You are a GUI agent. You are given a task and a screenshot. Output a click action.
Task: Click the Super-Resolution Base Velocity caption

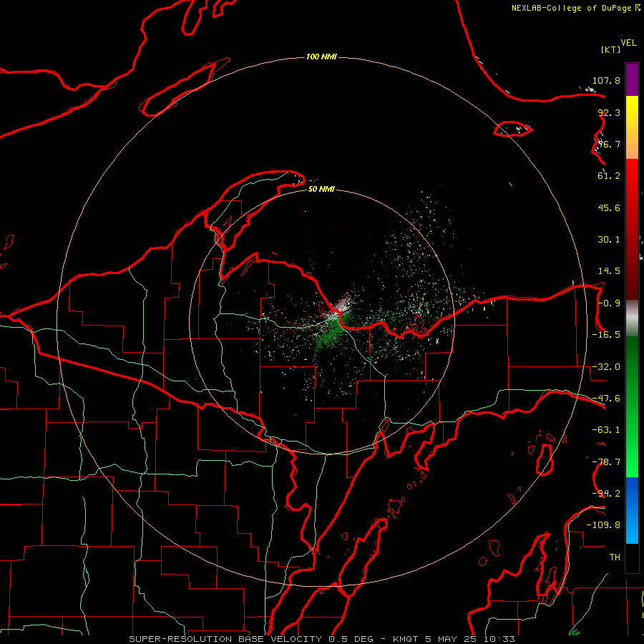pyautogui.click(x=321, y=639)
